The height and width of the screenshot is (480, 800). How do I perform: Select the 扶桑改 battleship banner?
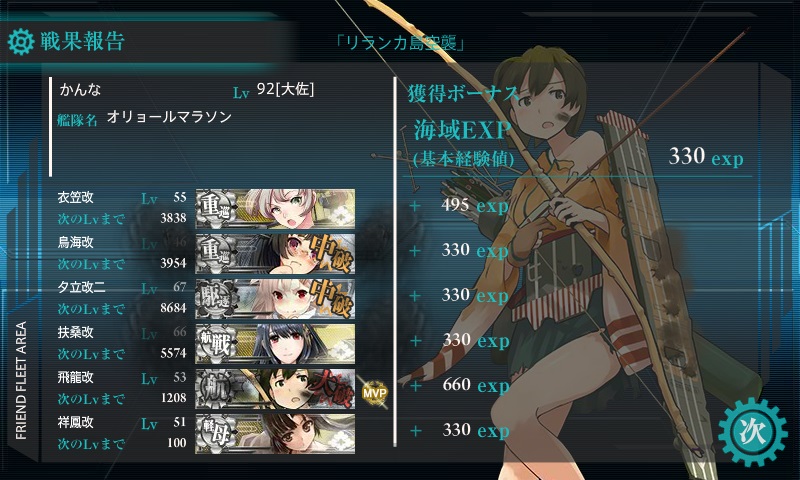(275, 343)
